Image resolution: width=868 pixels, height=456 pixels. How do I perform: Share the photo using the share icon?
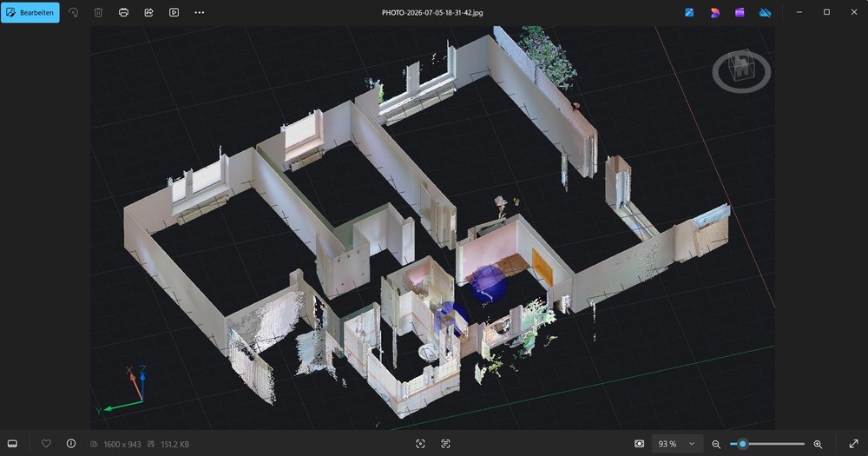click(x=149, y=12)
